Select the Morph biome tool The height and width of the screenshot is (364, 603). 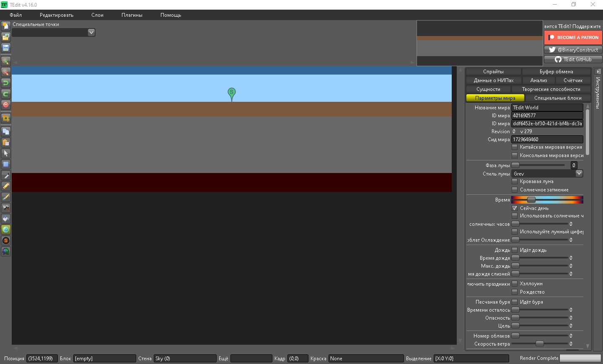pyautogui.click(x=6, y=251)
